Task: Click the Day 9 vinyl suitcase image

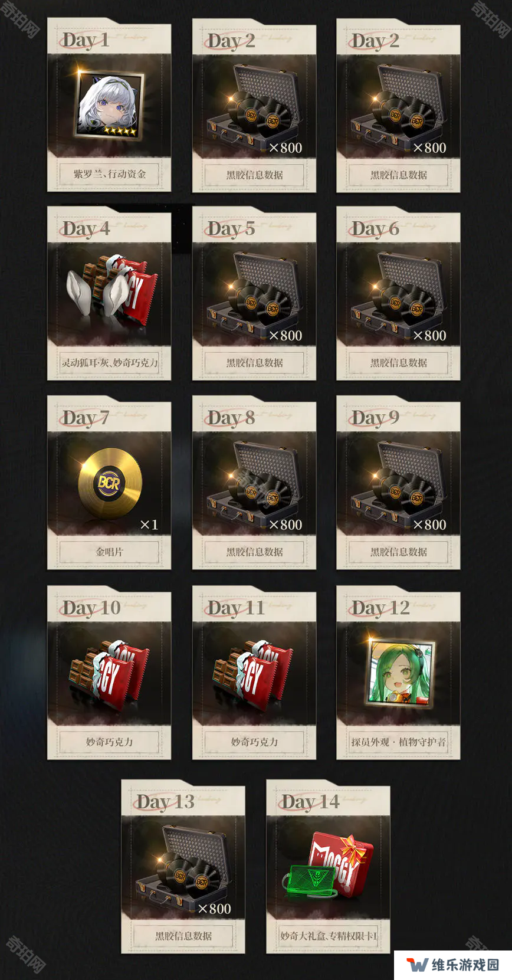Action: point(398,483)
